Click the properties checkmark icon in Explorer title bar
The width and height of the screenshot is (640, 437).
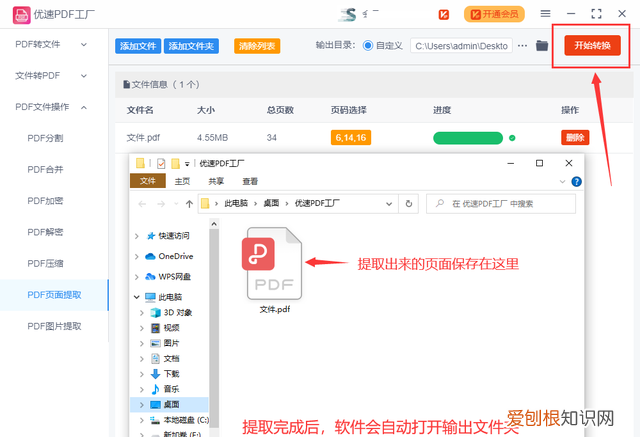coord(161,164)
